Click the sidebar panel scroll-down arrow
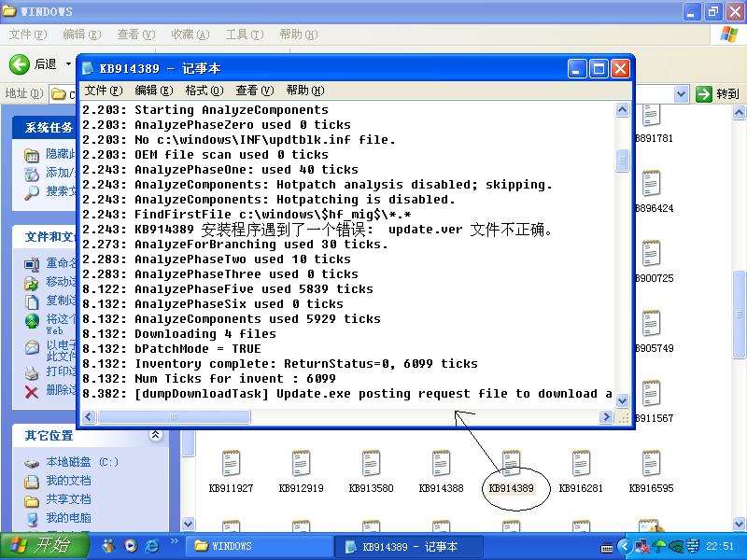 coord(189,524)
